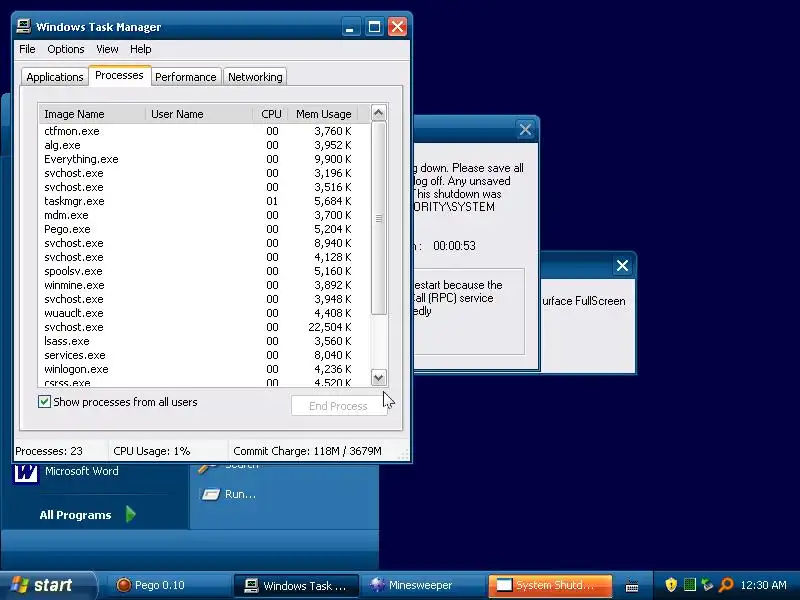The image size is (800, 600).
Task: Open the All Programs green arrow
Action: (x=131, y=514)
